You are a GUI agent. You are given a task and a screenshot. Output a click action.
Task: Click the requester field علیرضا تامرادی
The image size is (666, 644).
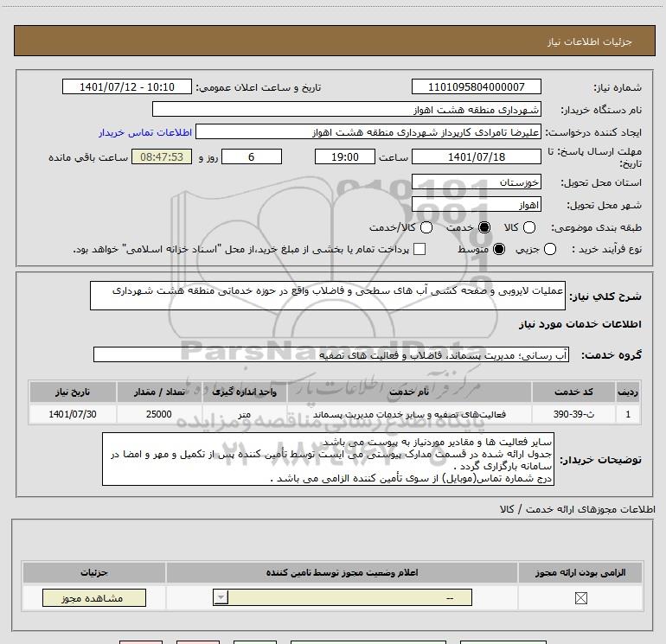[368, 132]
